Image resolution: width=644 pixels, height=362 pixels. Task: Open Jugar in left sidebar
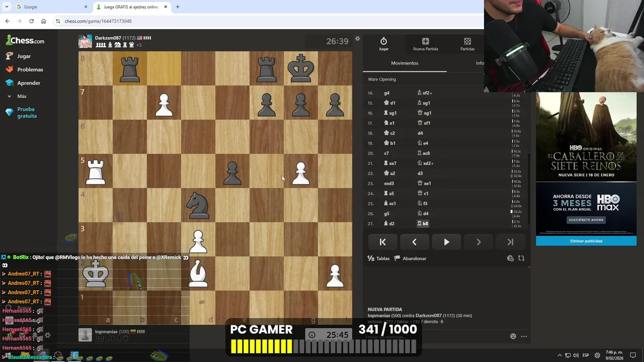tap(24, 56)
